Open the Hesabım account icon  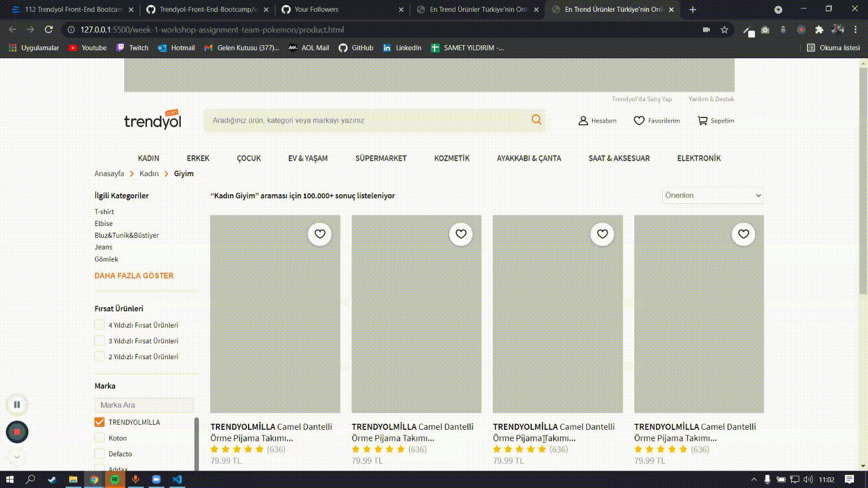(x=583, y=121)
